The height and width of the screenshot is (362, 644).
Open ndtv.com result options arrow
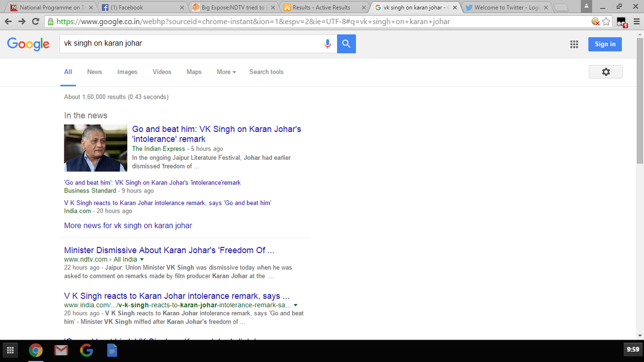(x=142, y=260)
